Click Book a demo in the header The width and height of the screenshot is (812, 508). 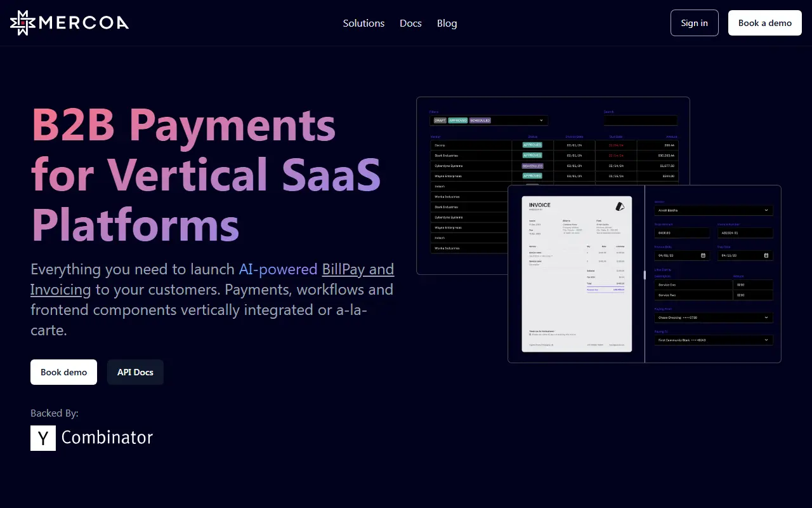pyautogui.click(x=765, y=23)
